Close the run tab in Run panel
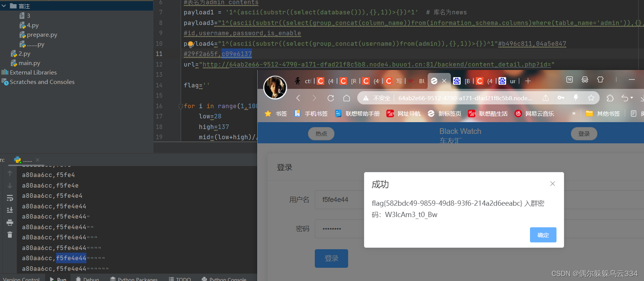644x281 pixels. 38,160
